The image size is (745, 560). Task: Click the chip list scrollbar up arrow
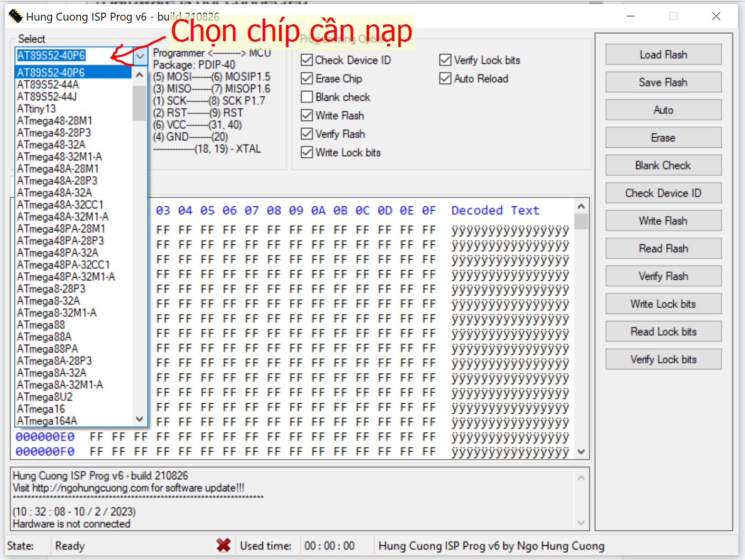[139, 75]
